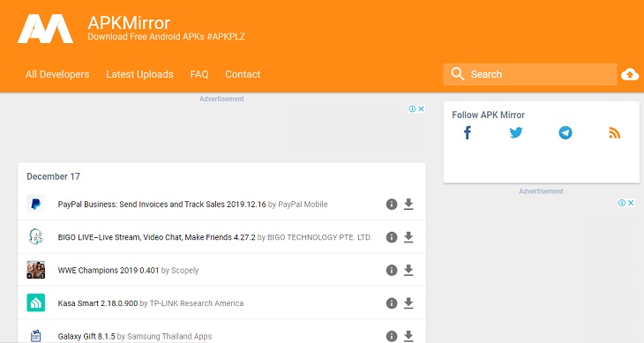Open APK Mirror Facebook page icon
Screen dimensions: 644x343
(467, 132)
